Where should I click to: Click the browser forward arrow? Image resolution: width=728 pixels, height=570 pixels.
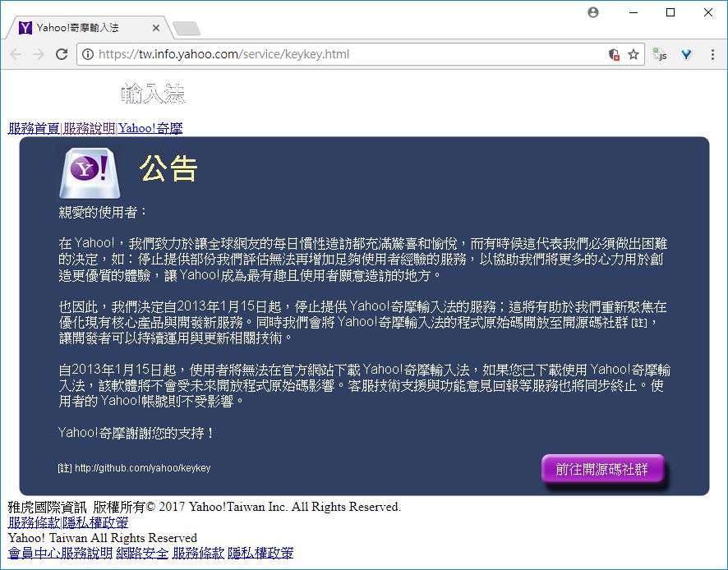pyautogui.click(x=39, y=54)
